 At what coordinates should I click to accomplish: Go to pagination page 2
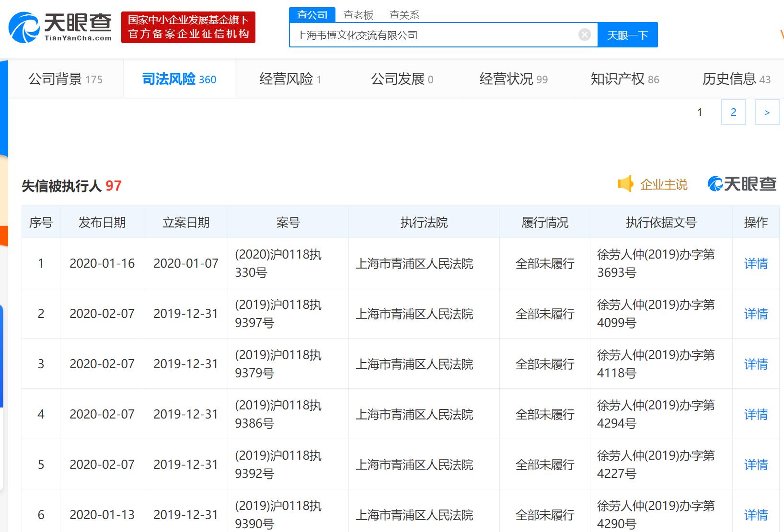733,112
